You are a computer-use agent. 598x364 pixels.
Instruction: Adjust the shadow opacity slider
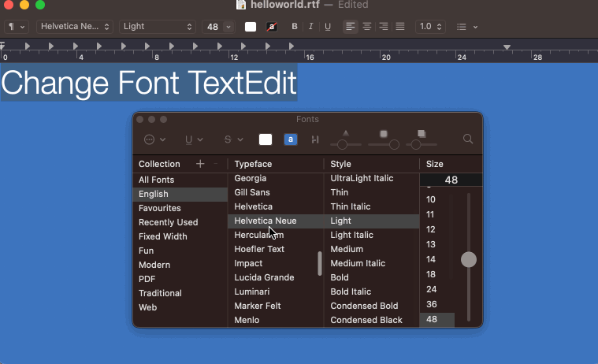343,145
